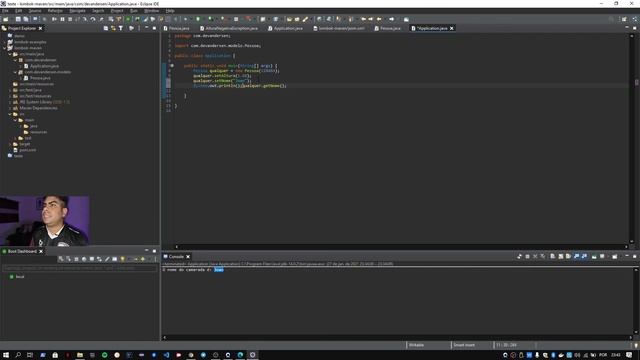Click the lightbulb icon in Boot Dashboard

point(122,259)
